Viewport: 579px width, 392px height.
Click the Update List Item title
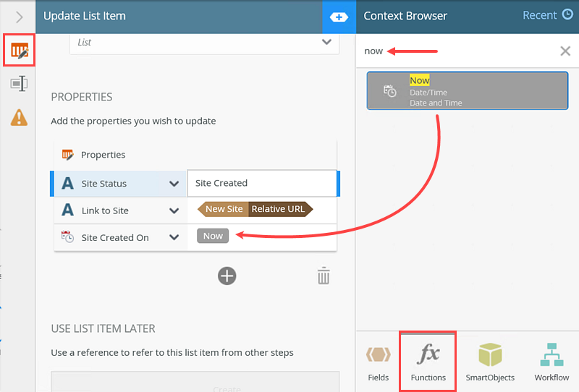[x=85, y=16]
